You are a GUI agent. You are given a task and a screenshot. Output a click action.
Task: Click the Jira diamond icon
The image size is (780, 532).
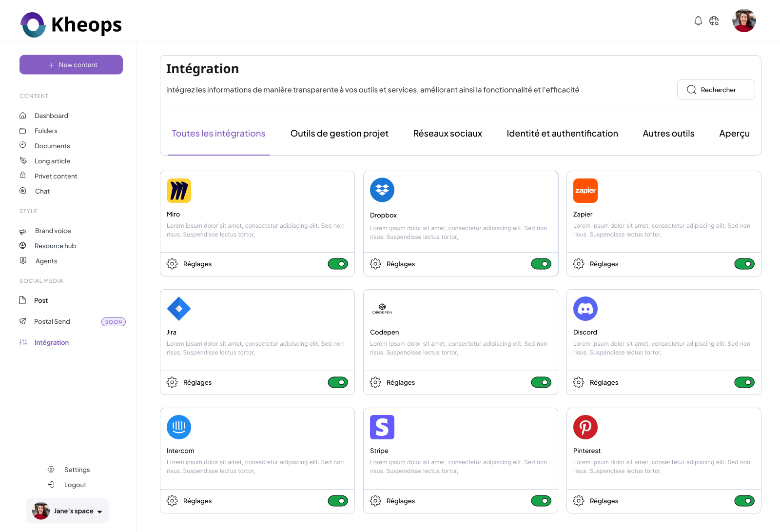(x=179, y=309)
